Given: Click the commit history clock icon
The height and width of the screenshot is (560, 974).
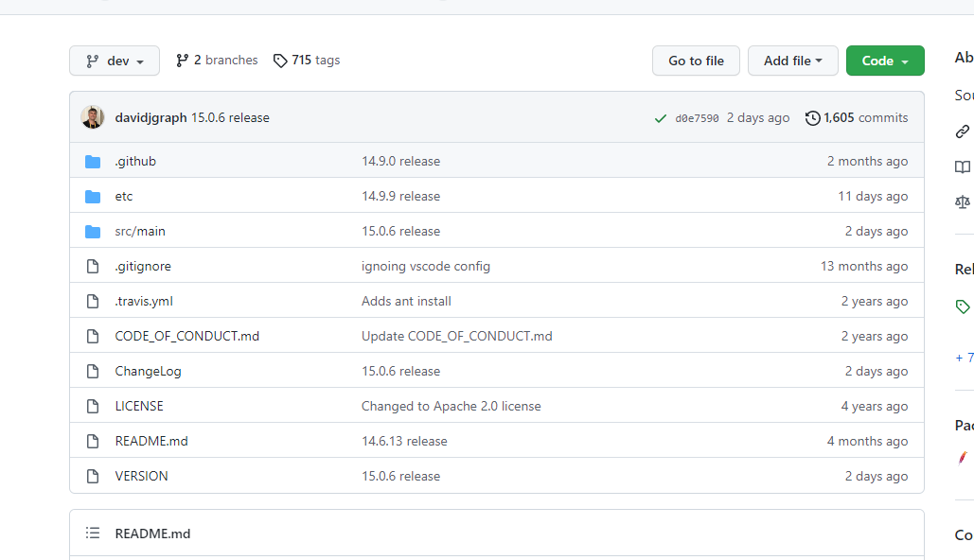Looking at the screenshot, I should tap(812, 118).
